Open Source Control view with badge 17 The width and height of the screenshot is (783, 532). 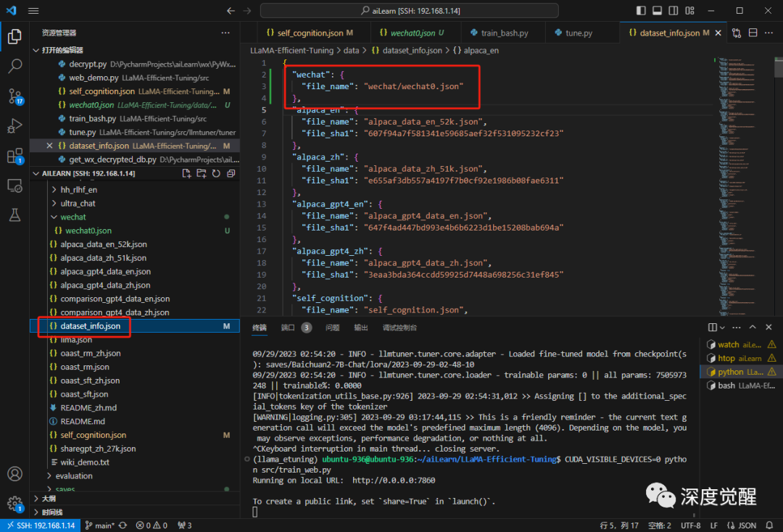(15, 96)
